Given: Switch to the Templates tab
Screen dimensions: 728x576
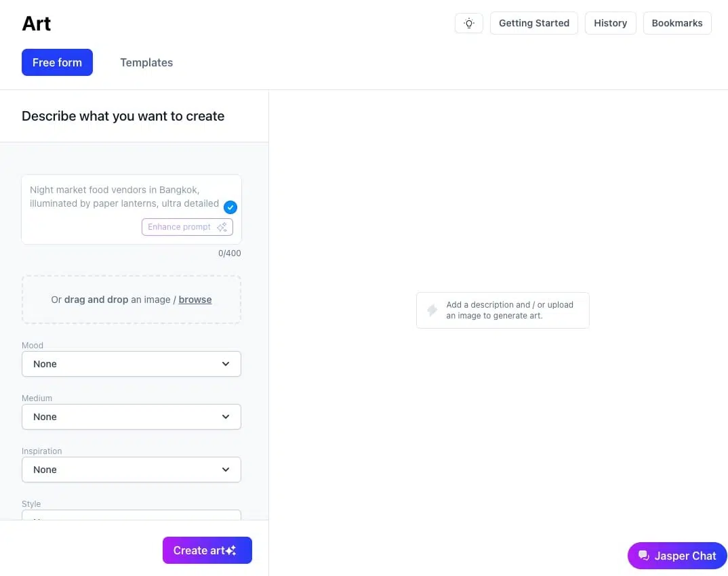Looking at the screenshot, I should pos(146,62).
